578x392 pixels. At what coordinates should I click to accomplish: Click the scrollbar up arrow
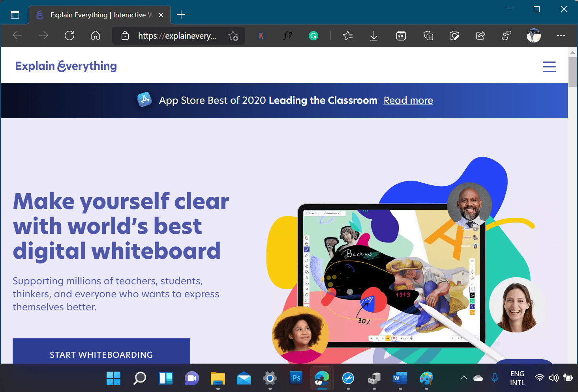(573, 52)
